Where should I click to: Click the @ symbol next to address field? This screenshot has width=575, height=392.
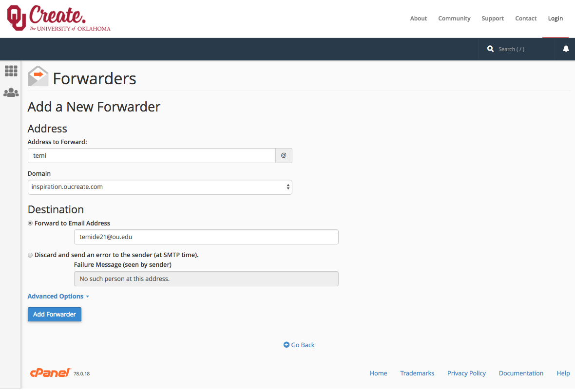tap(284, 155)
